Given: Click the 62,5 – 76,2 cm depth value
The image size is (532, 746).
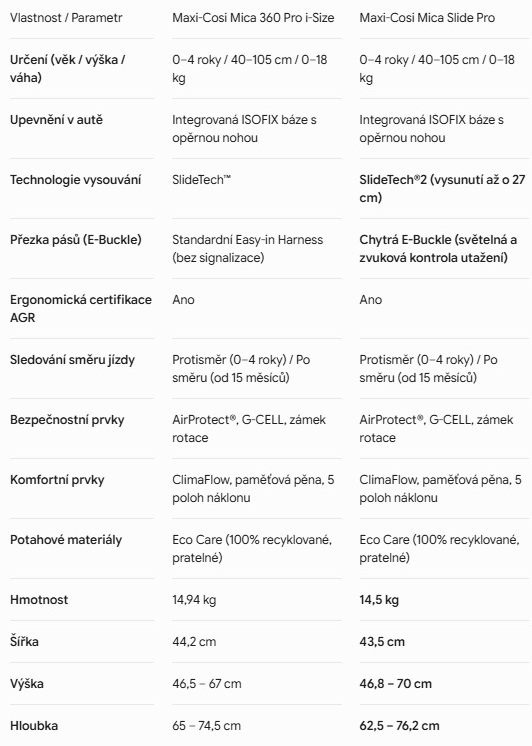Looking at the screenshot, I should (x=399, y=726).
